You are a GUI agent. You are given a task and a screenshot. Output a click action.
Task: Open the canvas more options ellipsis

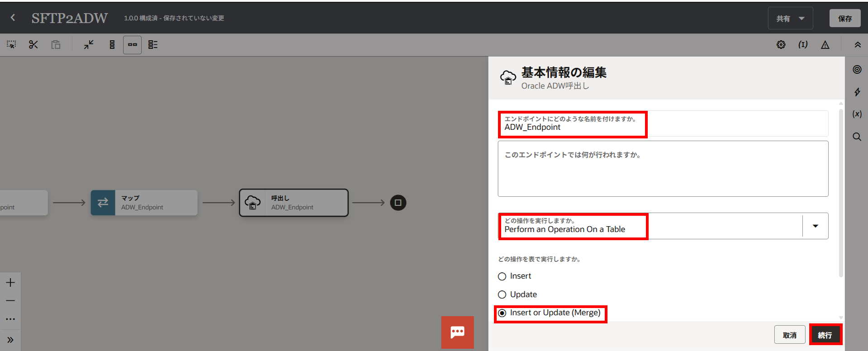[x=10, y=319]
